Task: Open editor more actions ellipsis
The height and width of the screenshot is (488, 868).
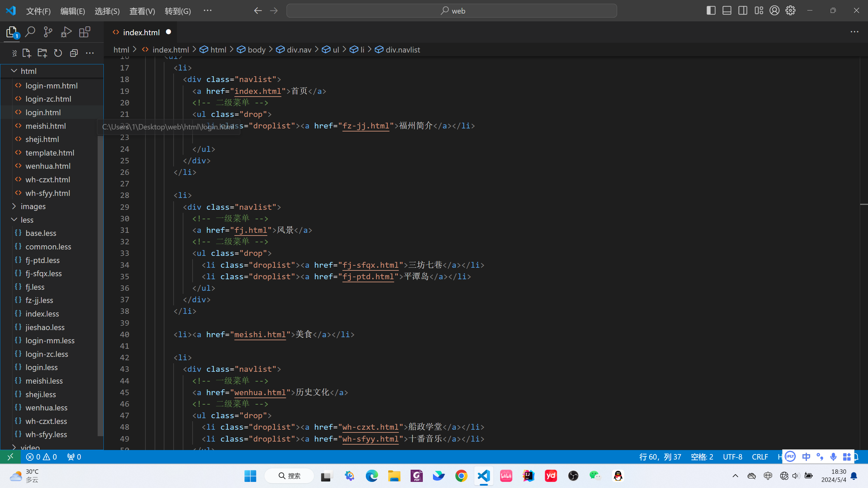Action: tap(854, 32)
